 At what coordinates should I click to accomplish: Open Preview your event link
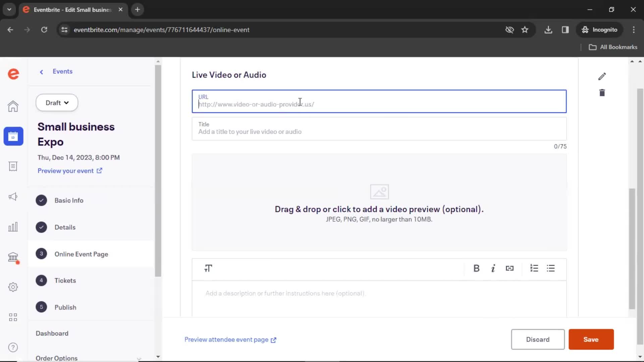[x=70, y=171]
